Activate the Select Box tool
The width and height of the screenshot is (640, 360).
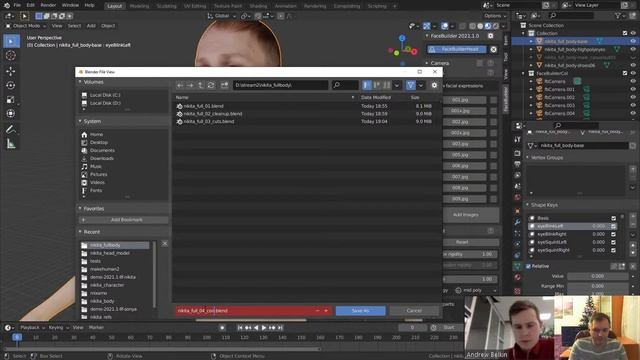[x=11, y=41]
